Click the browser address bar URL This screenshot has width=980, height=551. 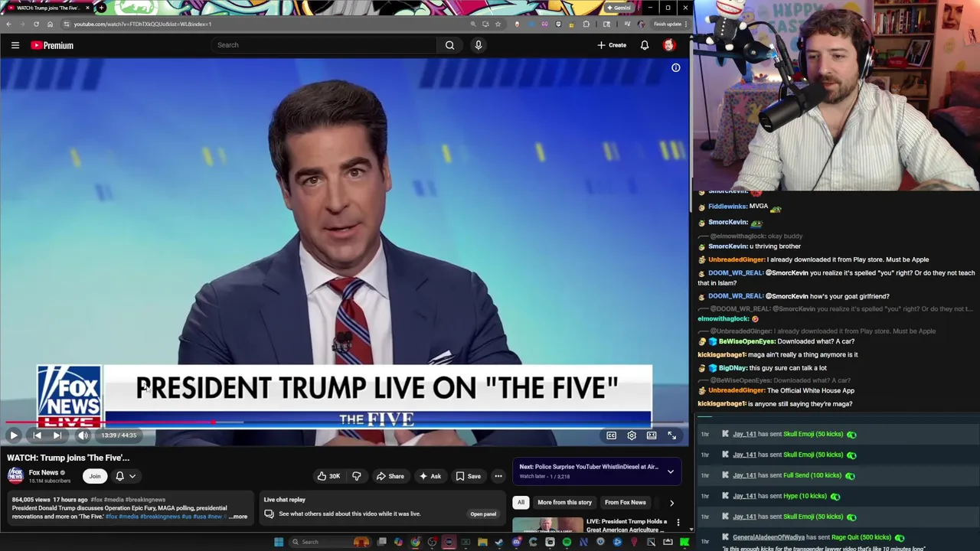point(142,24)
